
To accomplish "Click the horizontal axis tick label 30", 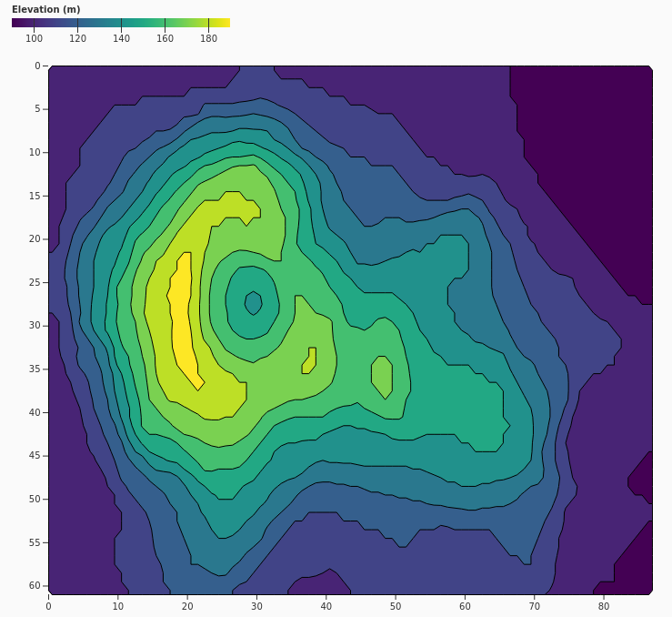I will pyautogui.click(x=256, y=607).
